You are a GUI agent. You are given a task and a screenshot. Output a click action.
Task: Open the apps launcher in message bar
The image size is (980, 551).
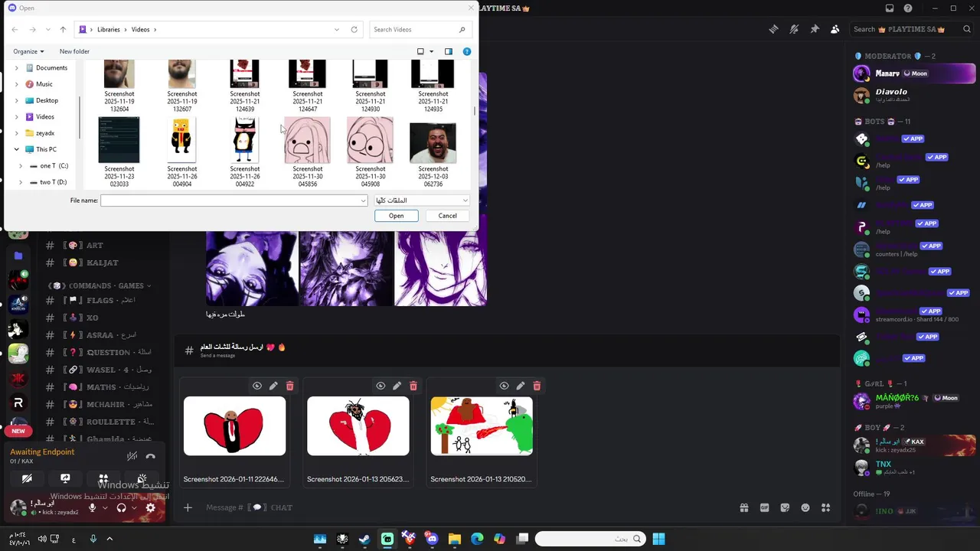point(825,507)
